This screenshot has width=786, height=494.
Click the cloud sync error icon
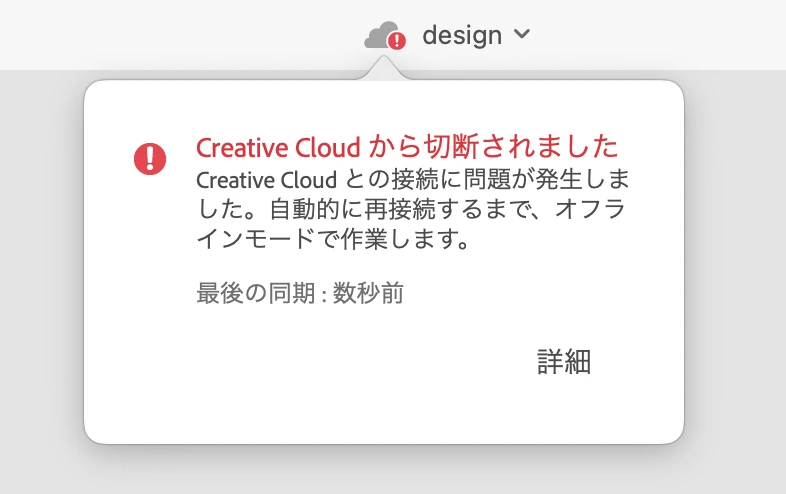click(x=385, y=36)
